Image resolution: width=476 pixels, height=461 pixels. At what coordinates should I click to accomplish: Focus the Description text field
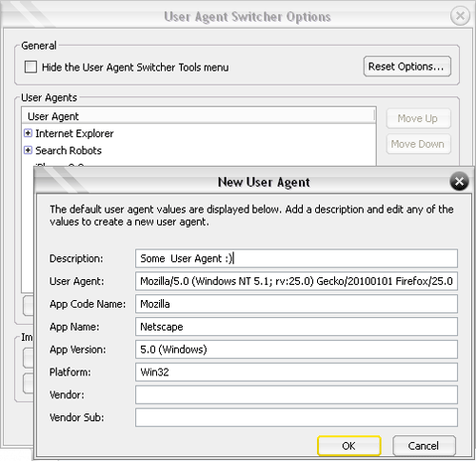tap(296, 258)
